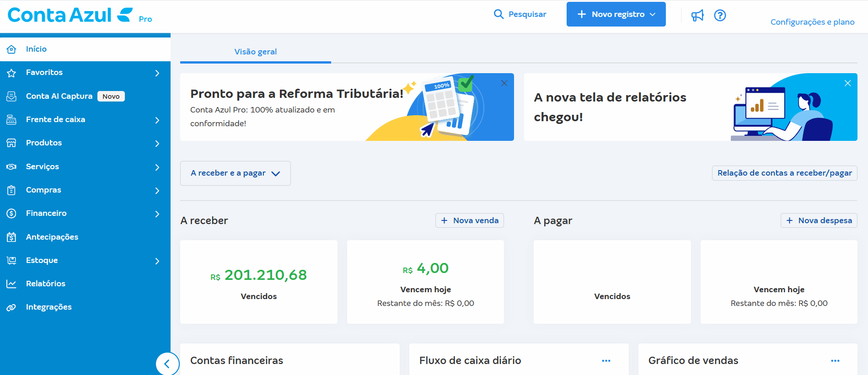Click the 'A receber' section heading

[204, 221]
